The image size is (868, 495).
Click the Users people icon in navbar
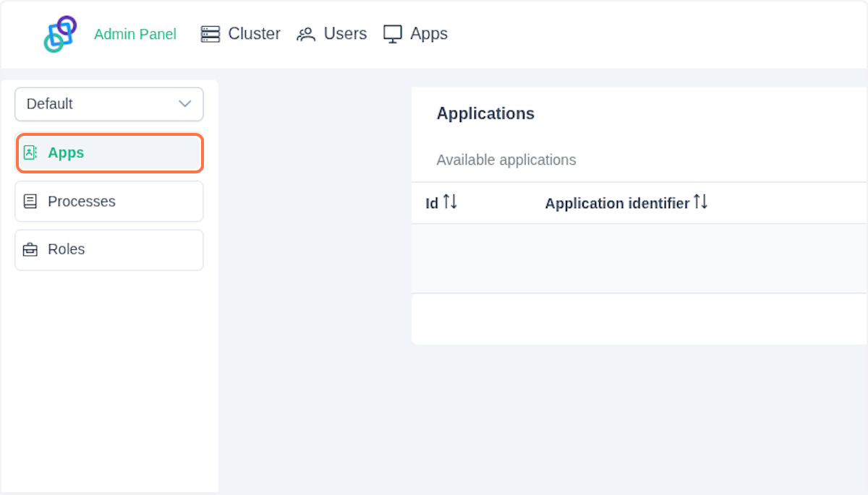point(305,33)
